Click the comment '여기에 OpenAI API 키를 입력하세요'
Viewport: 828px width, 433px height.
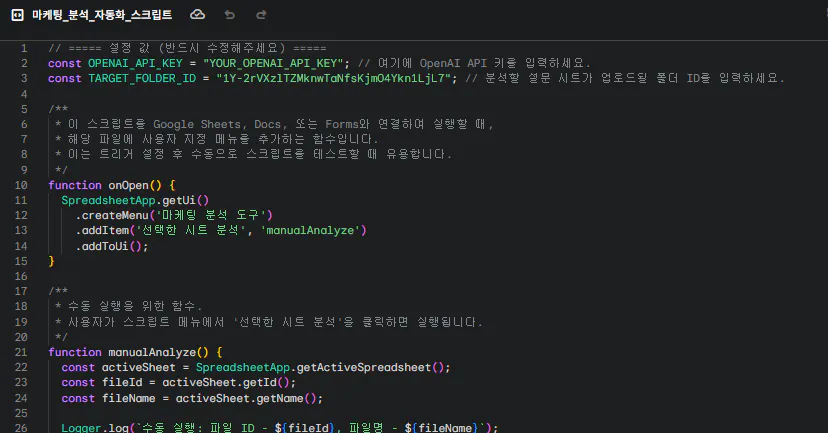(474, 63)
